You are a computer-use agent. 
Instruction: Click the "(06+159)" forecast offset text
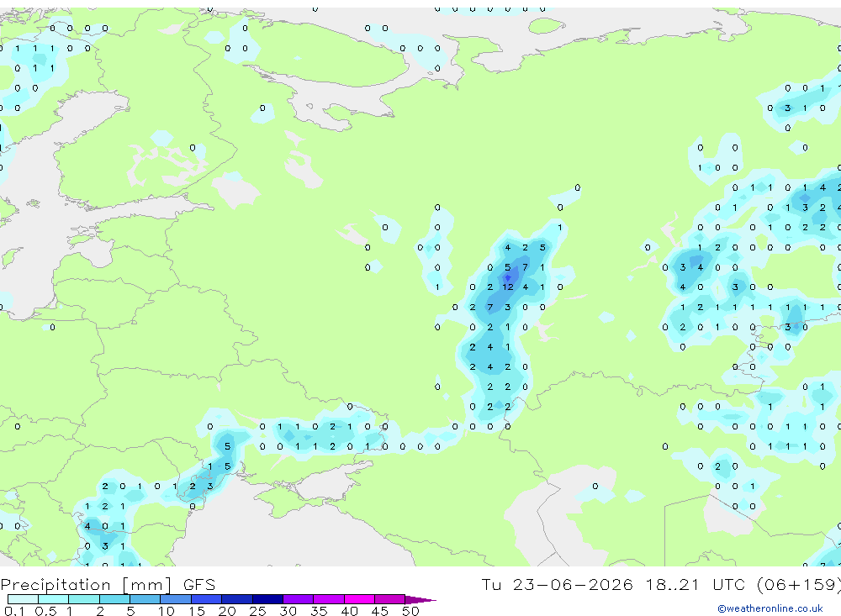pyautogui.click(x=799, y=584)
